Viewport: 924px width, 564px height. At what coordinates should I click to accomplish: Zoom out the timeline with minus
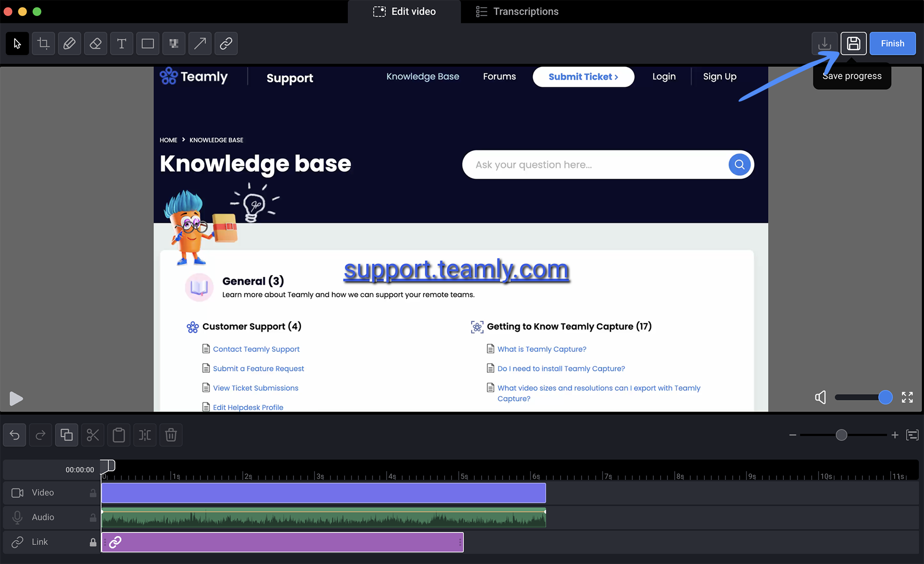(793, 435)
